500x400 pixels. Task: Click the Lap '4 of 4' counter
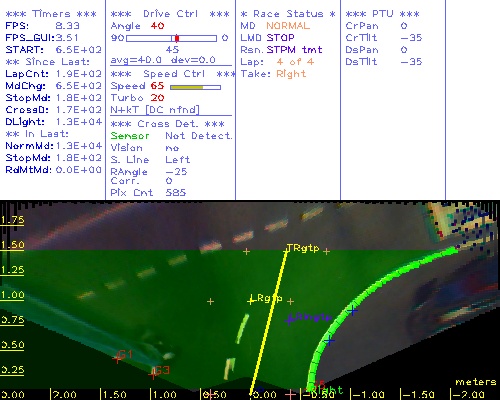[x=295, y=62]
